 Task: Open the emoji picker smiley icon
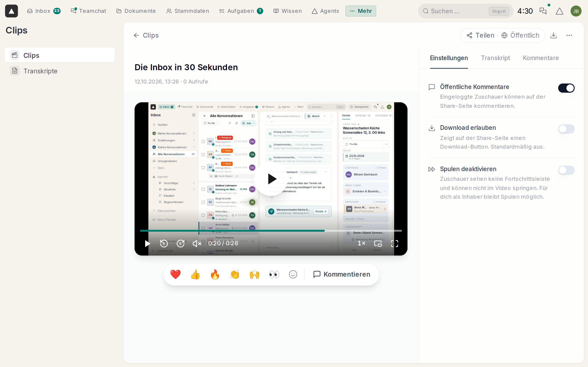point(293,274)
